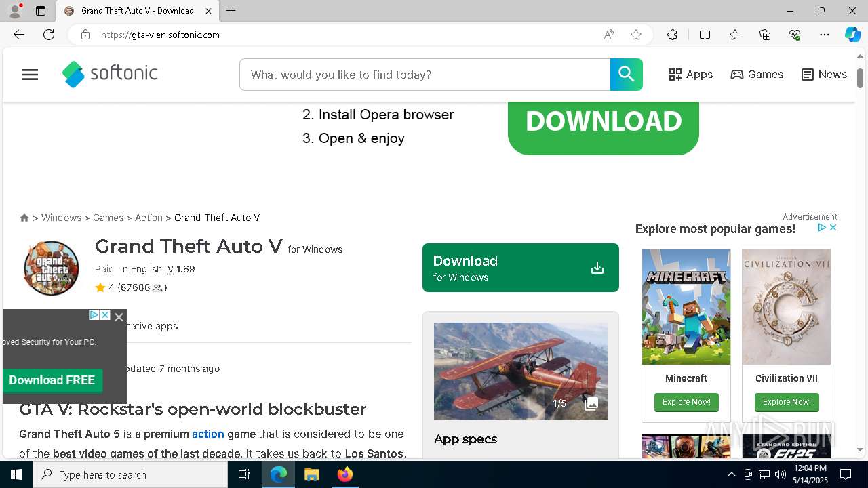Open the Games breadcrumb link
This screenshot has height=488, width=868.
click(x=108, y=218)
